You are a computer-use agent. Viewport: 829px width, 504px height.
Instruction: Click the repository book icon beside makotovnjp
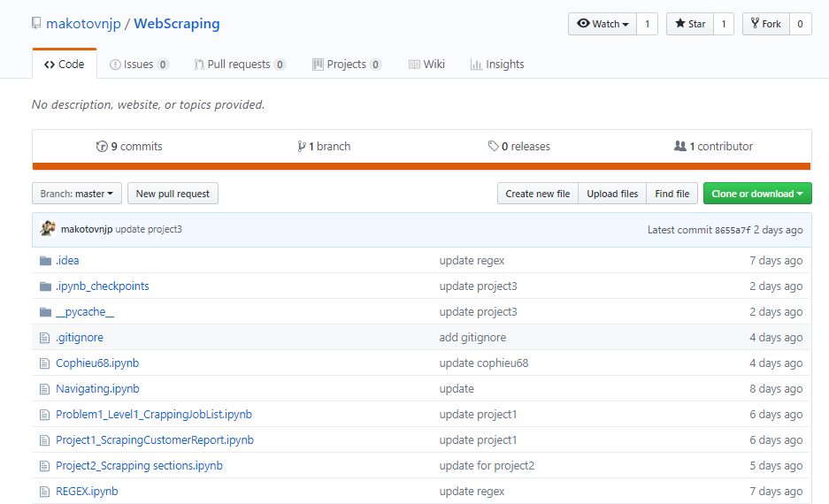click(36, 23)
